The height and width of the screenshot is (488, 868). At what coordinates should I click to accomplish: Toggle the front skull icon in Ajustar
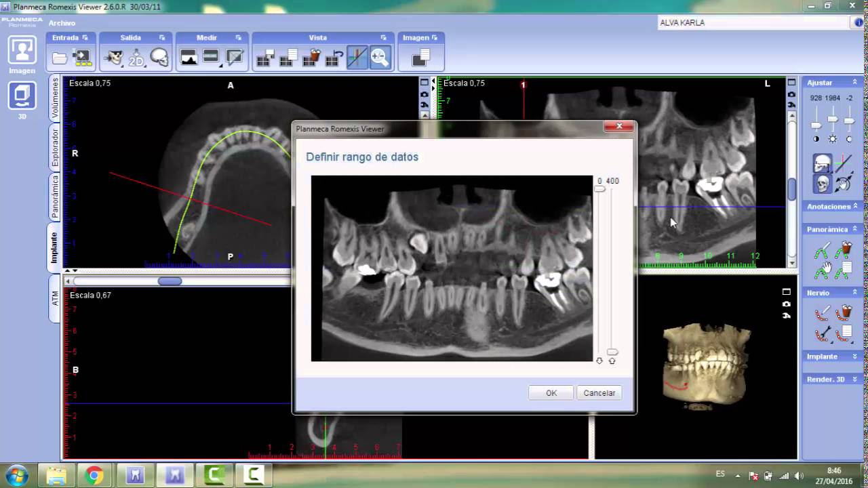[822, 184]
